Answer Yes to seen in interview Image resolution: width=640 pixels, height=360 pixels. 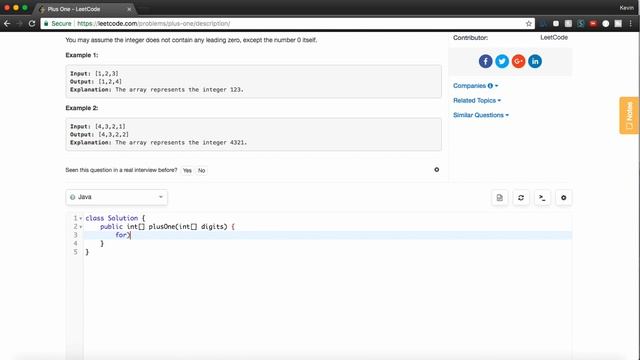point(187,170)
